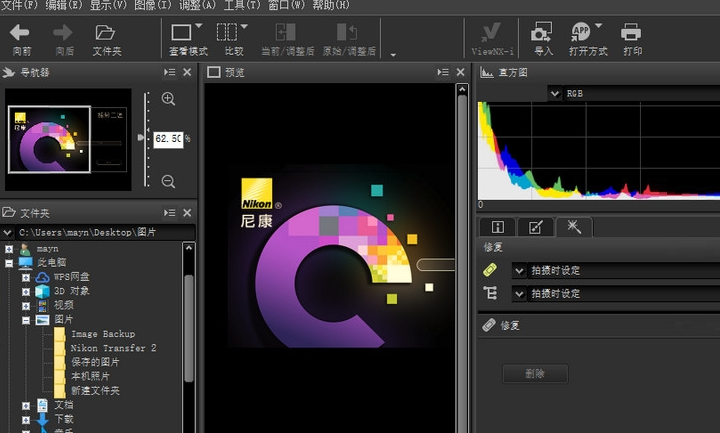Select the Nikon Transfer 2 folder
Viewport: 720px width, 433px height.
(x=113, y=348)
